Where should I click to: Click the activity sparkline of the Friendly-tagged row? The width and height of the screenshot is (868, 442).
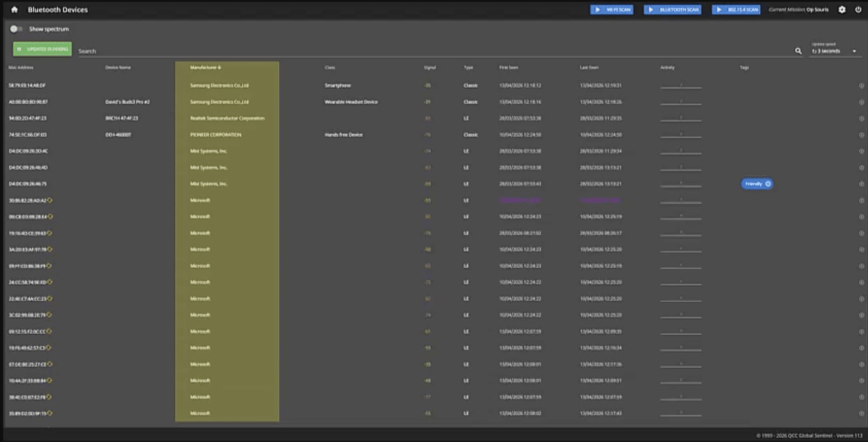(681, 184)
